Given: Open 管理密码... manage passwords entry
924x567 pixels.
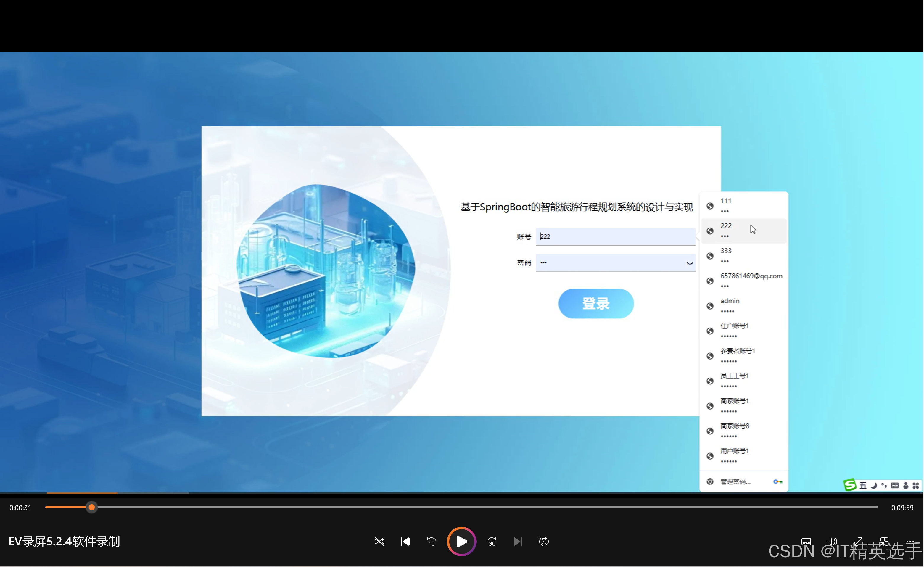Looking at the screenshot, I should tap(744, 481).
